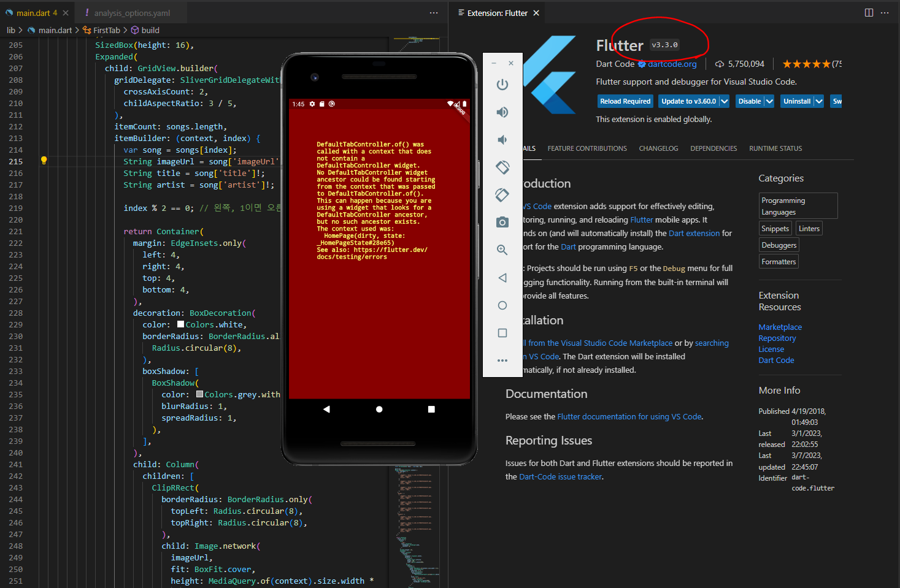Image resolution: width=900 pixels, height=588 pixels.
Task: Open the Repository resource link
Action: coord(777,338)
